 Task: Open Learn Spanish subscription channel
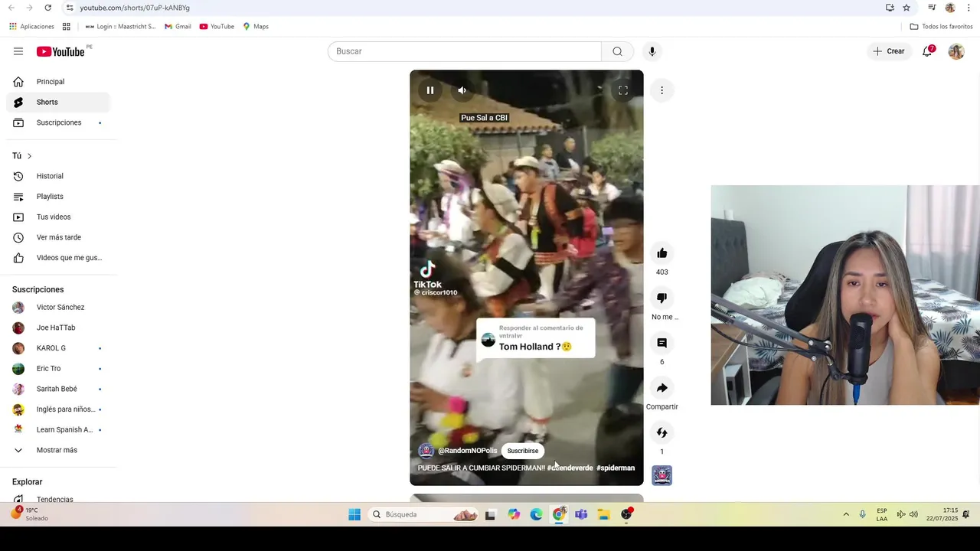coord(58,429)
